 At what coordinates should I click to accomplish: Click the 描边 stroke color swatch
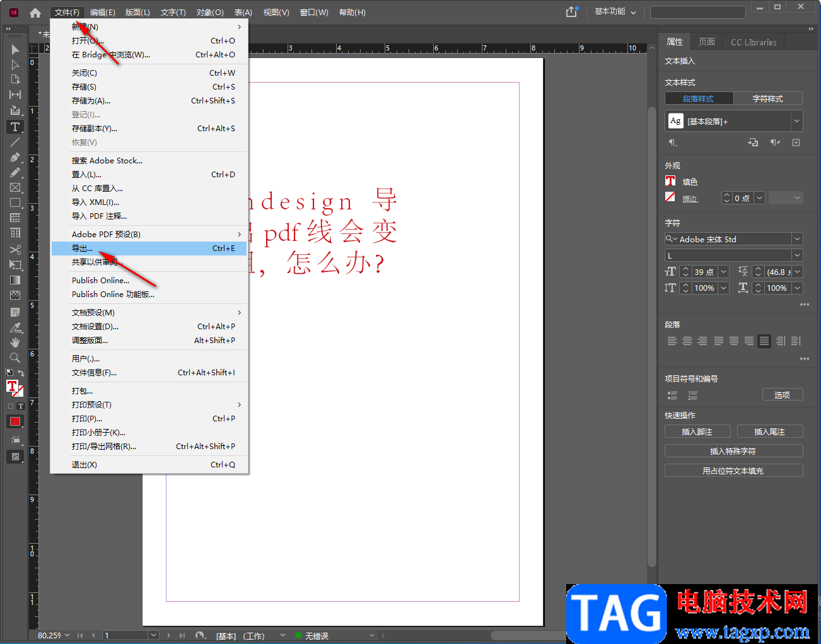click(x=670, y=197)
